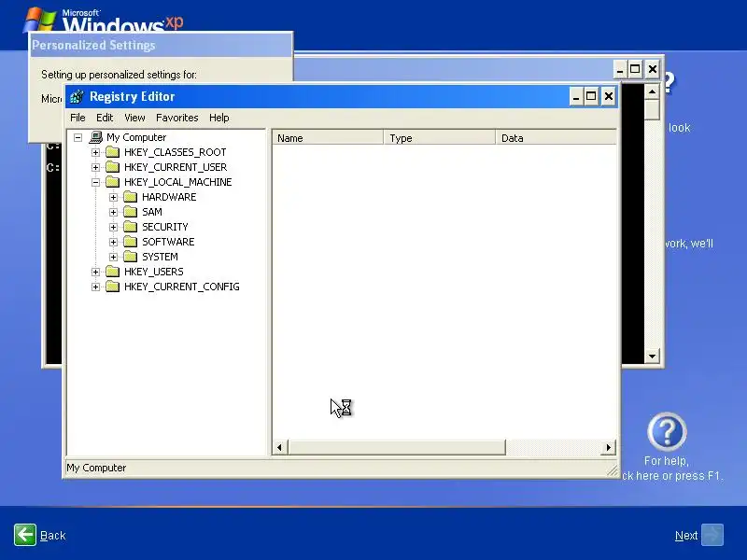This screenshot has width=747, height=560.
Task: Select the HKEY_CLASSES_ROOT label
Action: pyautogui.click(x=175, y=152)
